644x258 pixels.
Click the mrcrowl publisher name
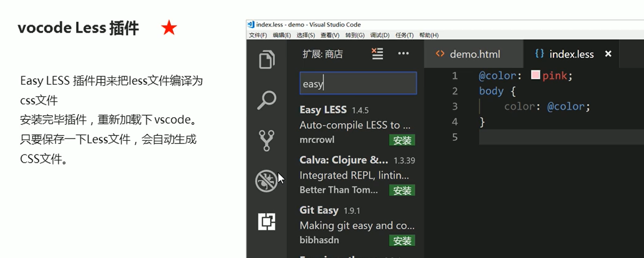coord(317,140)
